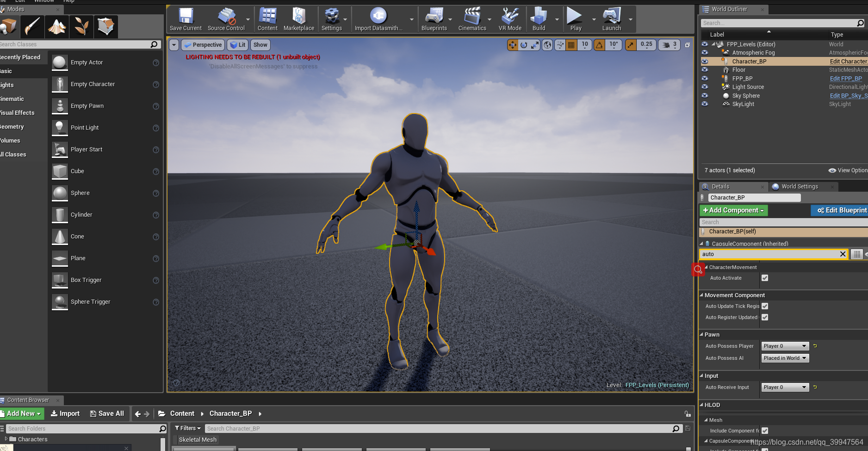Select the Geometry Editing mode icon

pyautogui.click(x=106, y=26)
